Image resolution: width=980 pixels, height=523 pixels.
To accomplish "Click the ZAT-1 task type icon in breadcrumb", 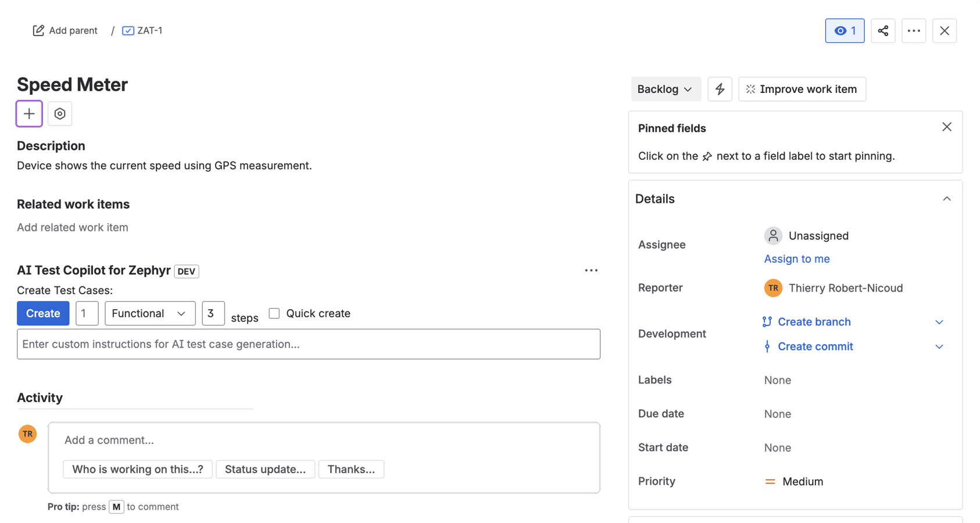I will click(x=127, y=30).
